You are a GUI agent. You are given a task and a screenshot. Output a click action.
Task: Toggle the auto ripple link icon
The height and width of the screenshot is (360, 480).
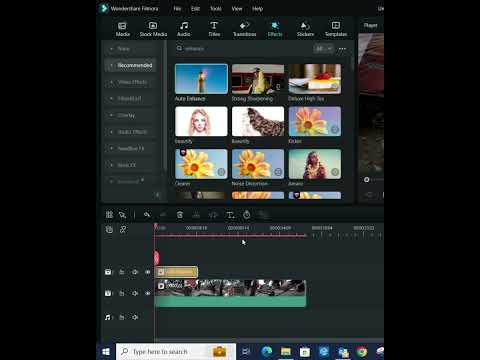coord(123,229)
